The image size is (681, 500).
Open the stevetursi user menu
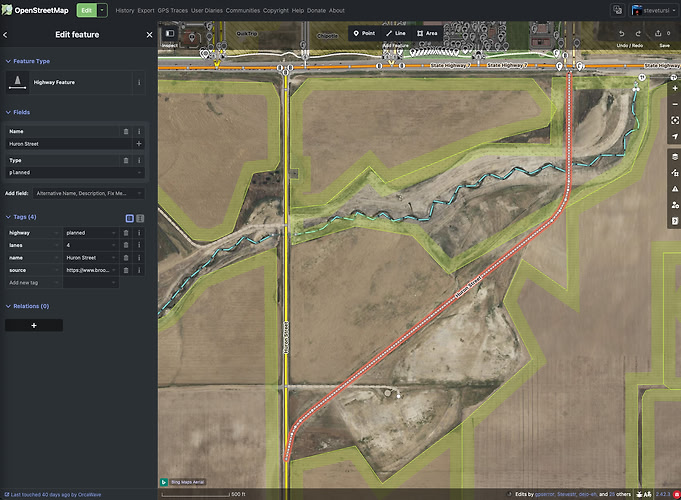tap(653, 10)
